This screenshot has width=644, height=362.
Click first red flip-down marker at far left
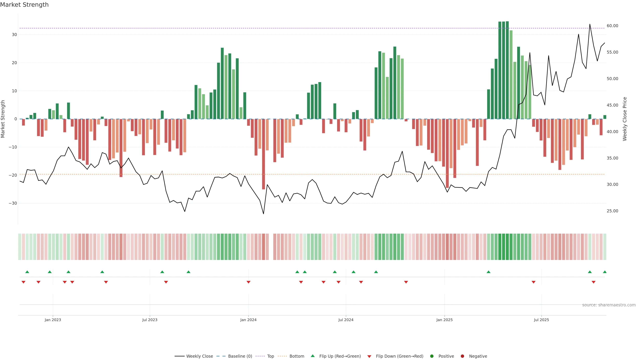click(23, 282)
